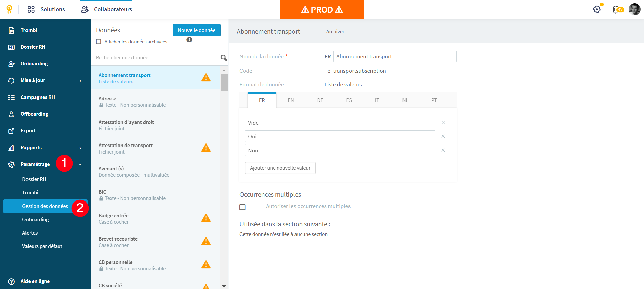Remove the Oui value with X
Screen dimensions: 644x289
click(x=443, y=136)
